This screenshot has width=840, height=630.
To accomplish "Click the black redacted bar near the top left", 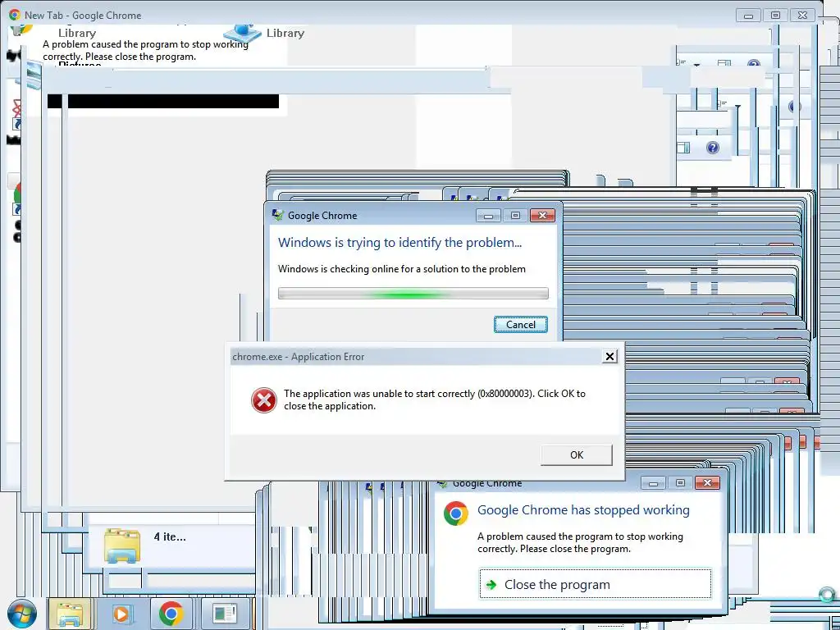I will click(163, 101).
